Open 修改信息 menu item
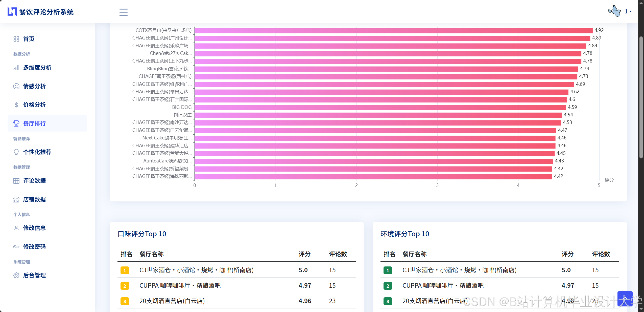The image size is (644, 312). pyautogui.click(x=34, y=228)
